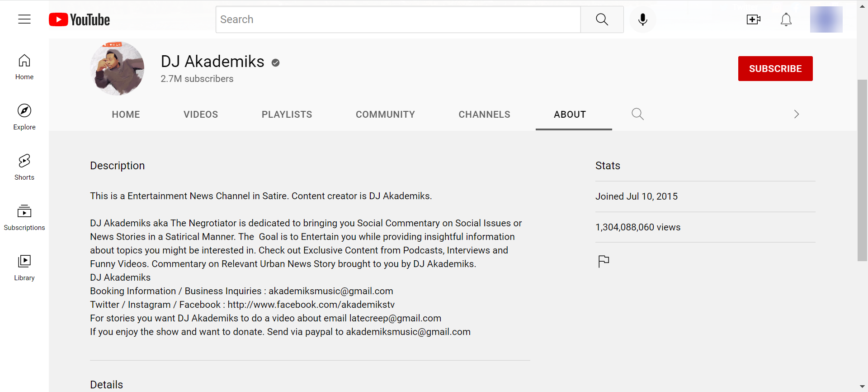
Task: Open Subscriptions in sidebar
Action: coord(24,218)
